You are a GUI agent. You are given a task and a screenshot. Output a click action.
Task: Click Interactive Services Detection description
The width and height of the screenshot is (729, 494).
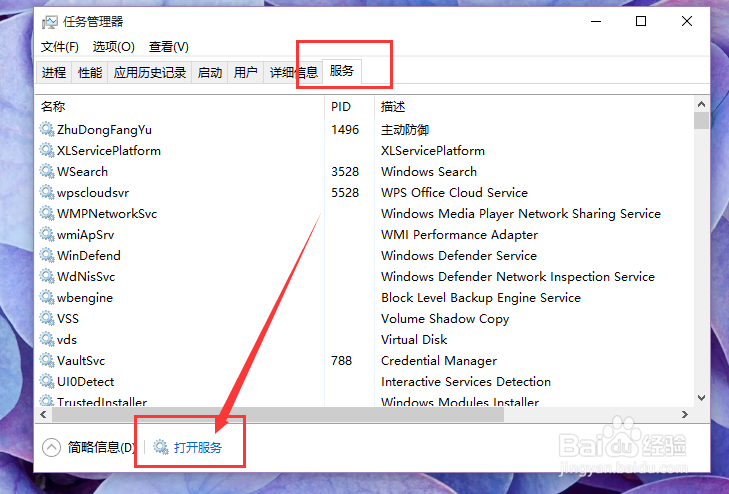coord(466,382)
